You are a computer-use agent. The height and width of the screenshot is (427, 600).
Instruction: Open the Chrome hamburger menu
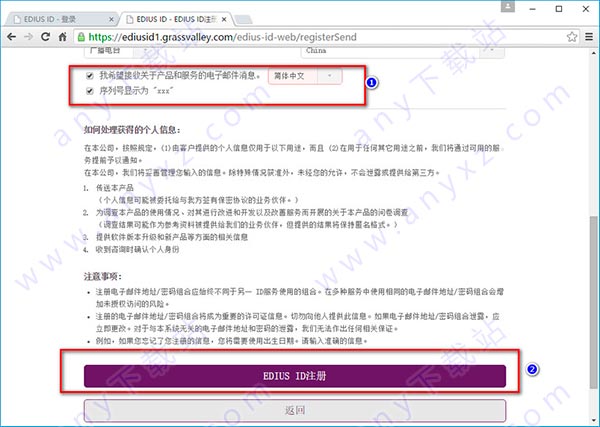(589, 37)
